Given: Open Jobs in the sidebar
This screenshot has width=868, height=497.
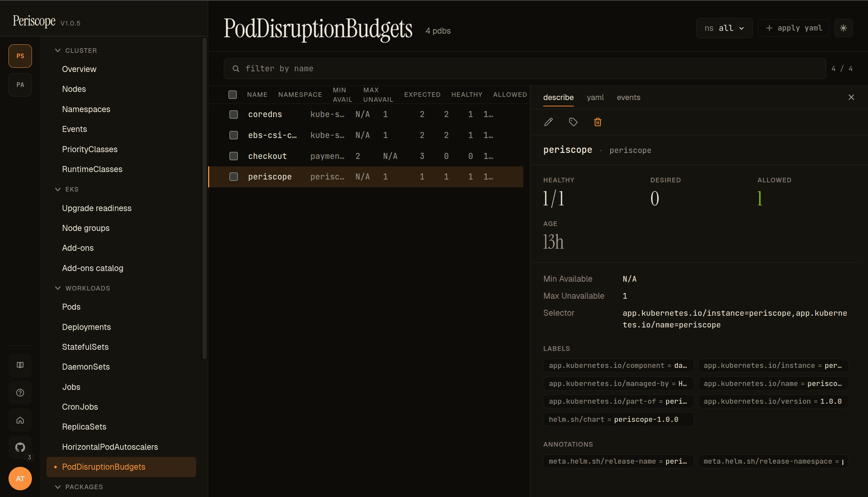Looking at the screenshot, I should pos(121,387).
